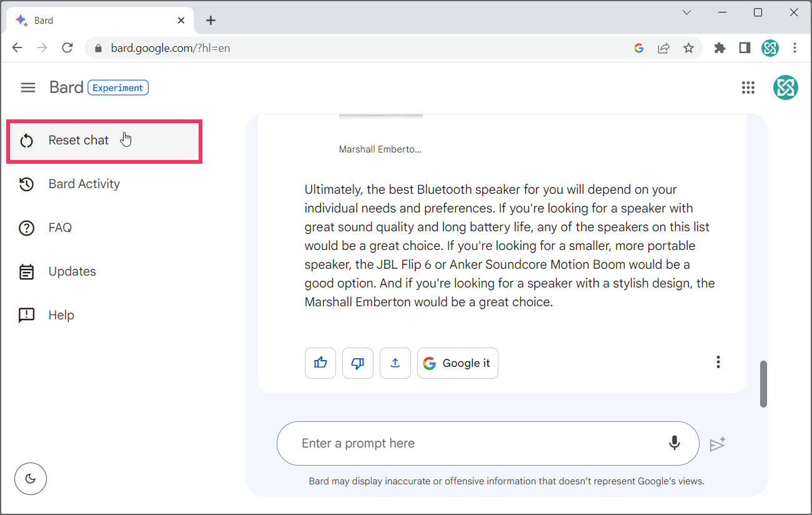Click the address bar URL
The height and width of the screenshot is (515, 812).
point(171,48)
